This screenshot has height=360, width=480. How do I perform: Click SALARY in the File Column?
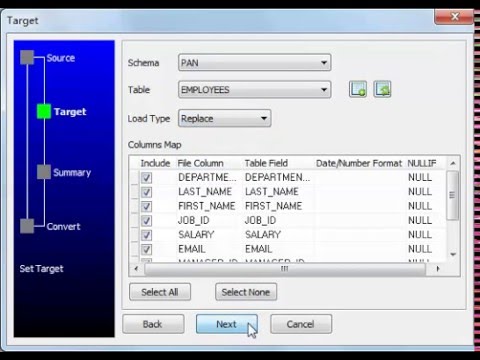(x=196, y=235)
